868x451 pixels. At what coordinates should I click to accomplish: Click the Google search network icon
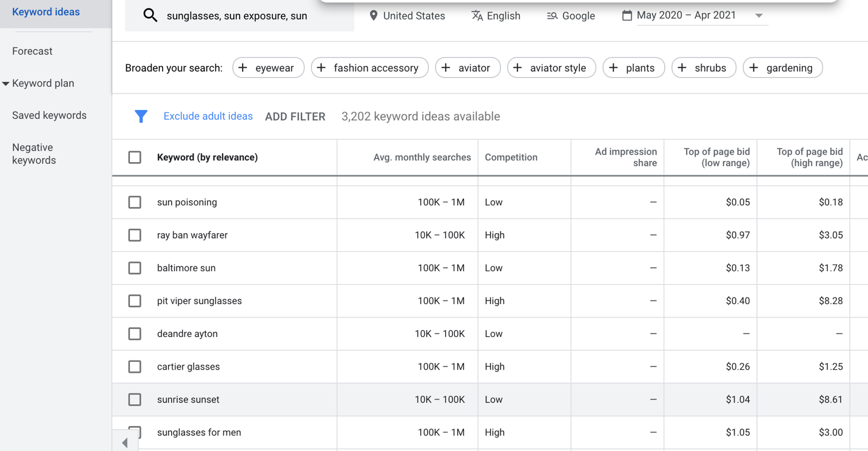[552, 16]
